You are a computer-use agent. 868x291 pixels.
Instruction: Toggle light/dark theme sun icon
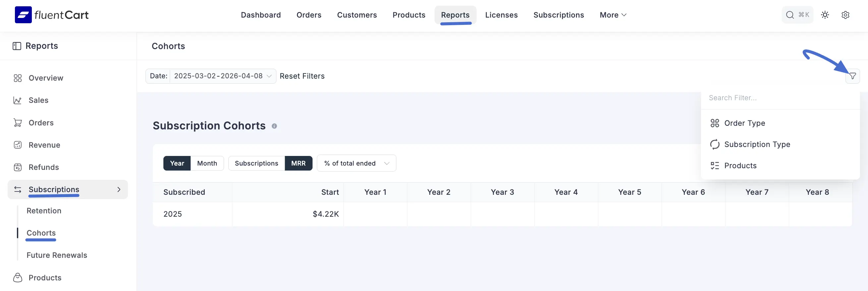[x=825, y=15]
